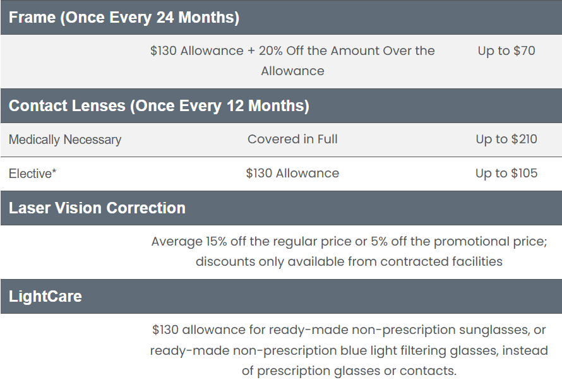Click the frame allowance plus 20% off text

(x=292, y=61)
